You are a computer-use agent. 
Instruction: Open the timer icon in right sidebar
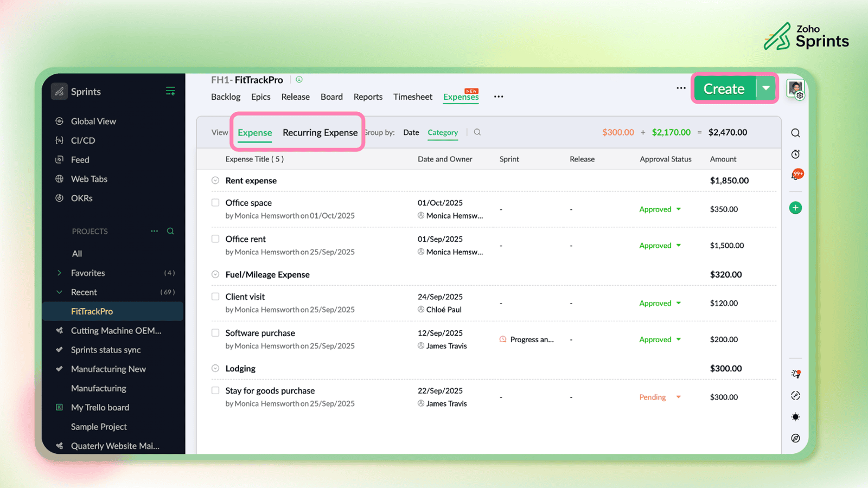tap(795, 155)
